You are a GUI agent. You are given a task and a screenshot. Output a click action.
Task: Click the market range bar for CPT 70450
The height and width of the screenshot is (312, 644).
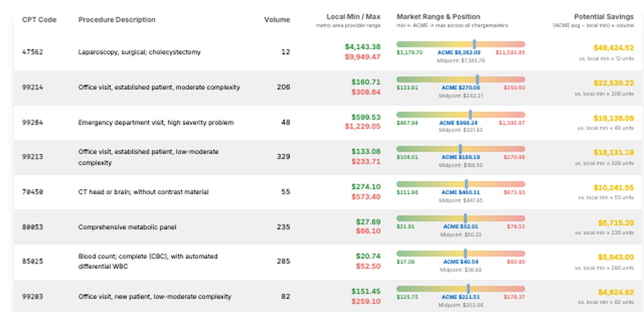[x=461, y=184]
